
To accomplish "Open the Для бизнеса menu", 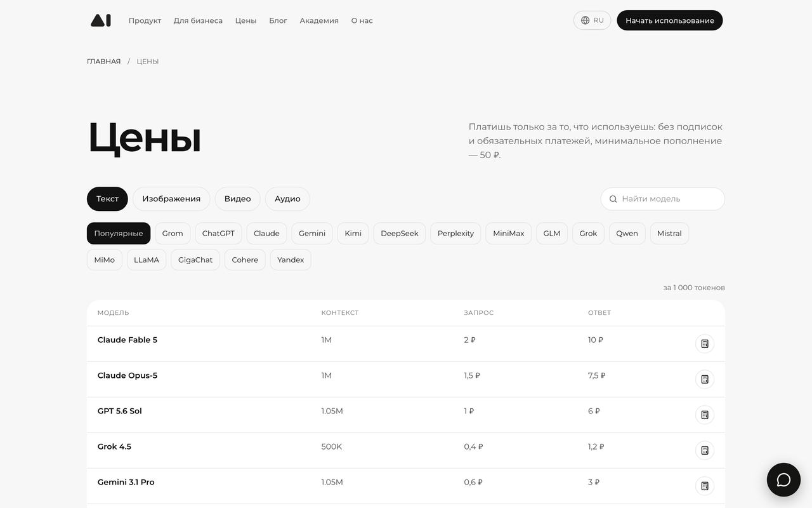I will point(198,20).
